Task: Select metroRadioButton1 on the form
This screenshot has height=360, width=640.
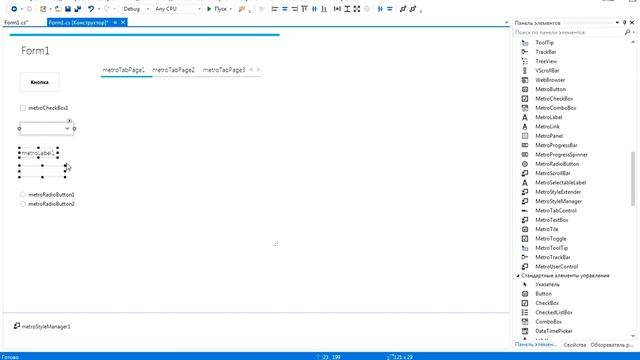Action: click(x=47, y=195)
